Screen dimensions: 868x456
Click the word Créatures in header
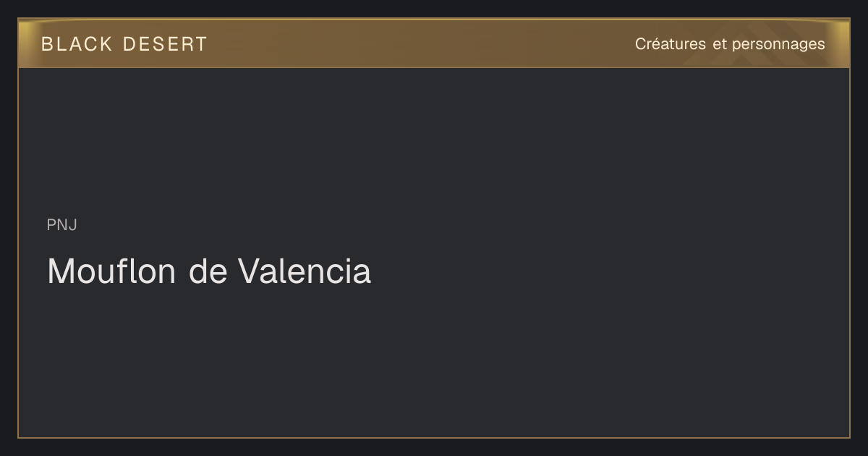671,44
